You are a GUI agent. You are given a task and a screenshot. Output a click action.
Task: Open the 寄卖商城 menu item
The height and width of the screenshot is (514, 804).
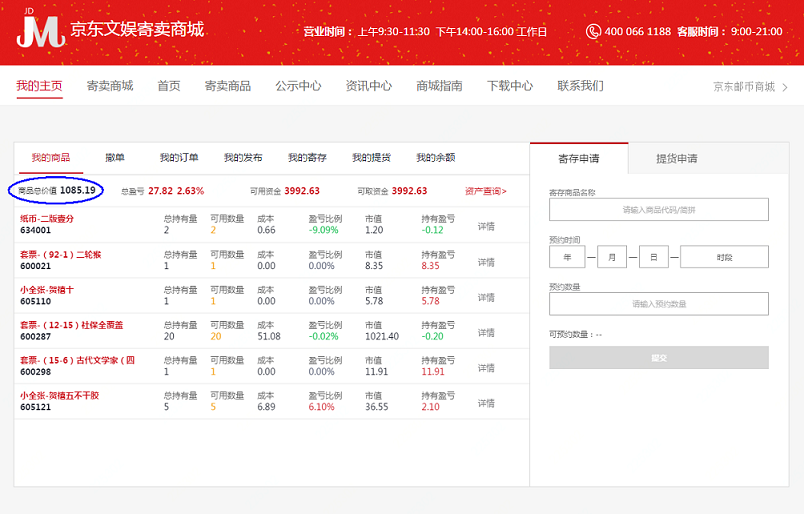(110, 86)
